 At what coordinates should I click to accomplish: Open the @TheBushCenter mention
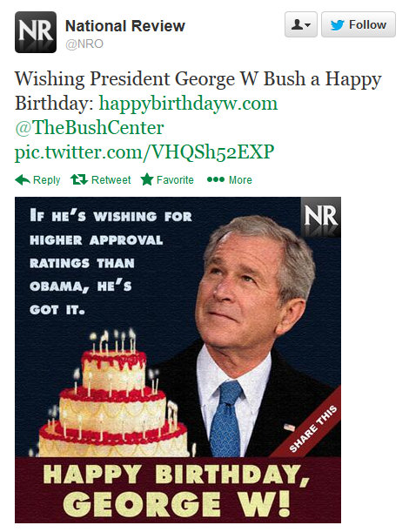tap(89, 128)
